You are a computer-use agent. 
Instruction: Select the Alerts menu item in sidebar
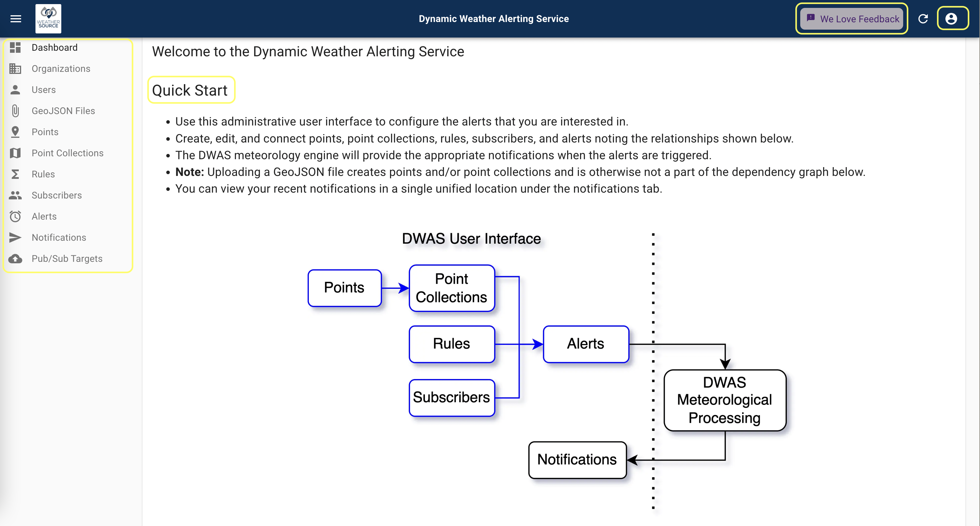44,216
